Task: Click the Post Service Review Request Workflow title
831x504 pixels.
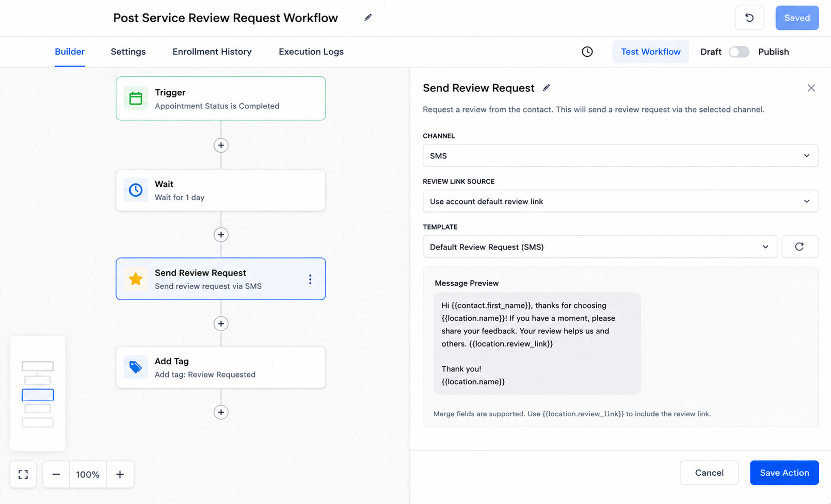Action: (226, 18)
